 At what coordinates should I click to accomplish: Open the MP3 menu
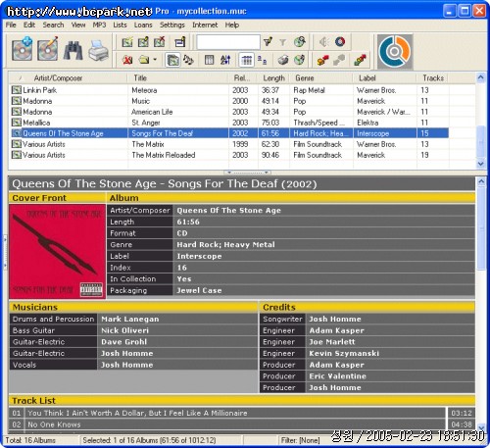click(99, 25)
